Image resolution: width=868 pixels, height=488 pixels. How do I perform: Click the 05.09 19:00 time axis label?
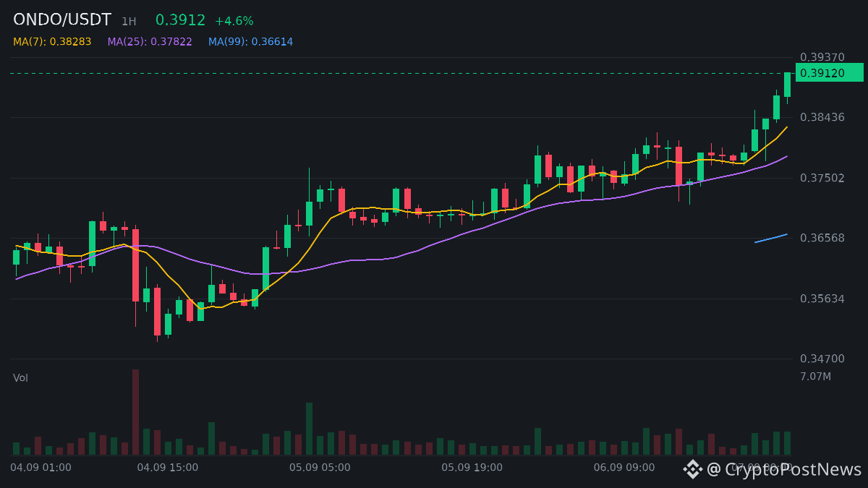point(472,468)
